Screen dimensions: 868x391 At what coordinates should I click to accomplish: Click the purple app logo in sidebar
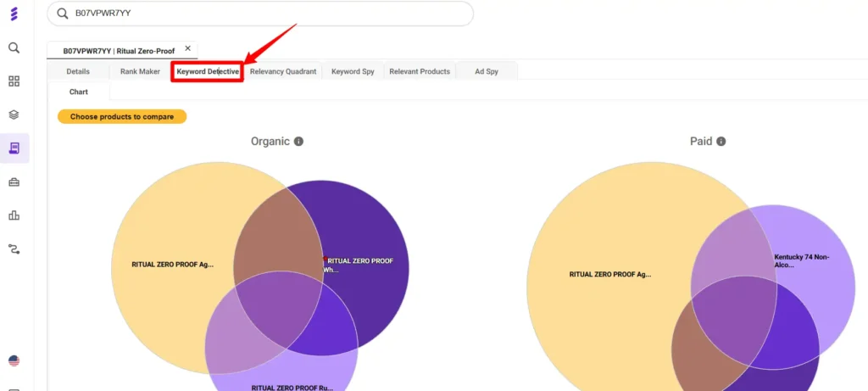pos(14,14)
